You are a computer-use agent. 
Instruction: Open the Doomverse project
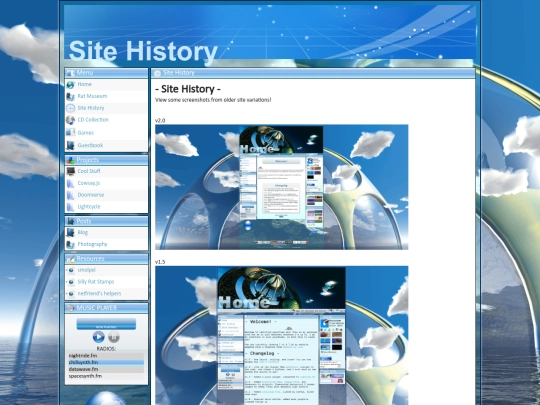91,195
